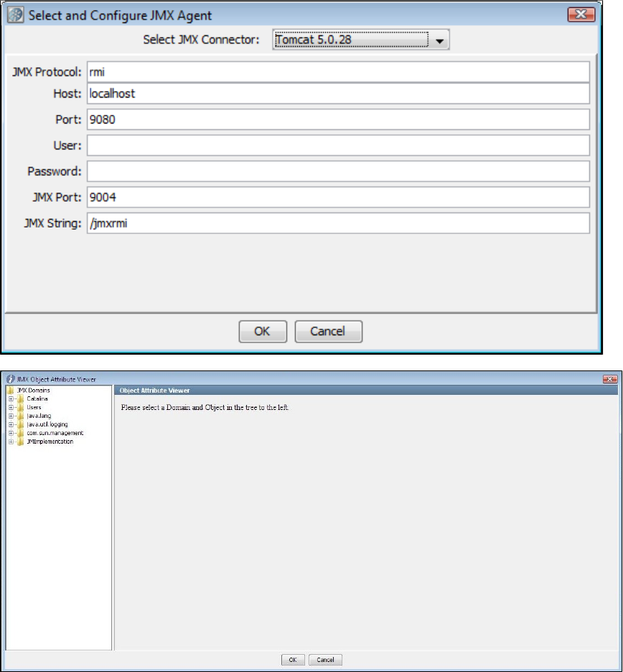The width and height of the screenshot is (623, 672).
Task: Click the JMX Agent dialog title bar icon
Action: coord(15,15)
